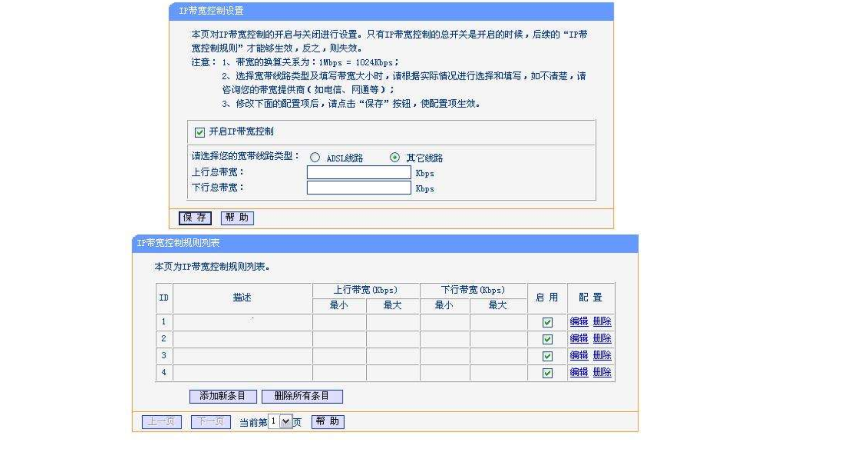Screen dimensions: 868x450
Task: Click the 上行总带宽 input field
Action: (x=359, y=172)
